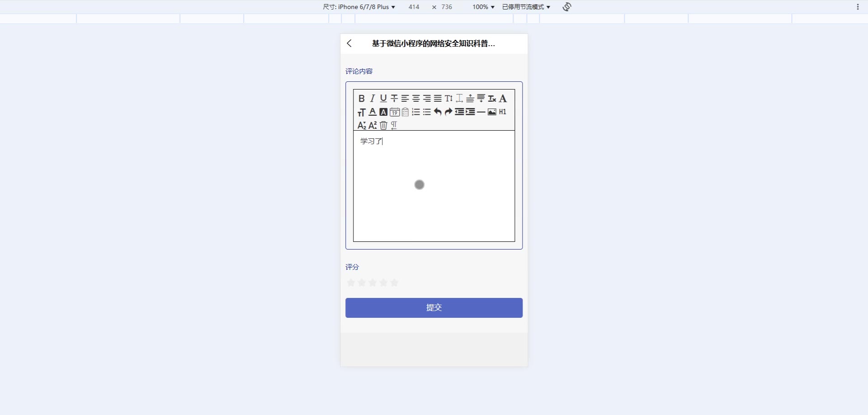Open the 100% zoom level dropdown

pos(483,7)
